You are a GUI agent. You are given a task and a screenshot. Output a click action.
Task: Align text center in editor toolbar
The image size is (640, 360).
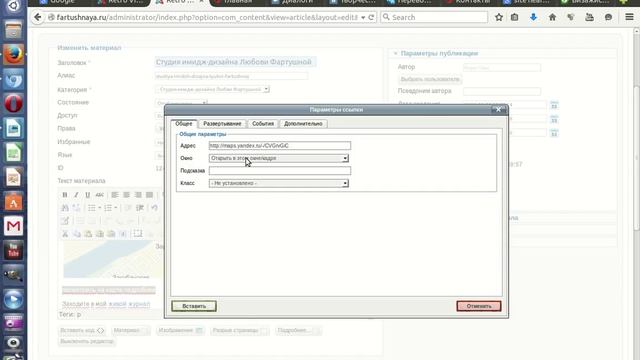[x=127, y=195]
